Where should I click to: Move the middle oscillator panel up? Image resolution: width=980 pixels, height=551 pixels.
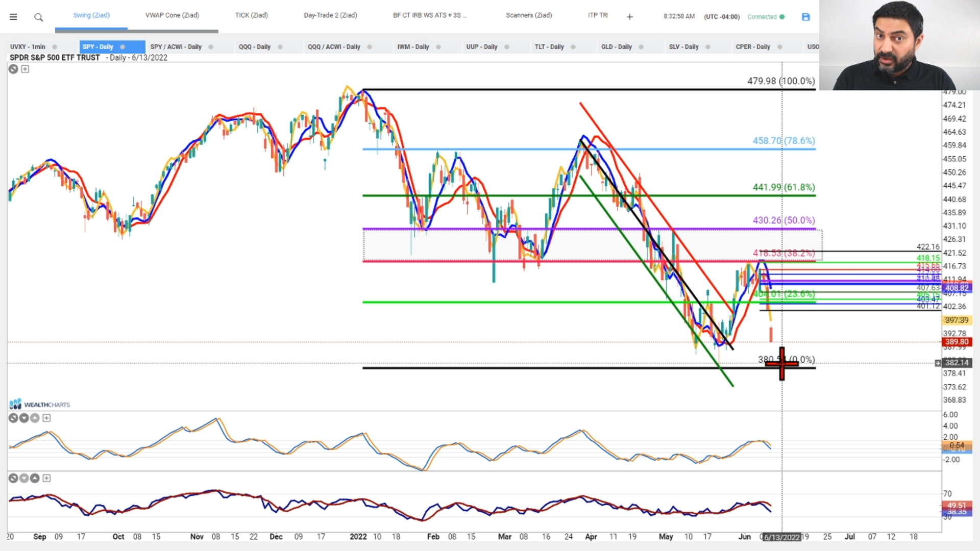[35, 418]
